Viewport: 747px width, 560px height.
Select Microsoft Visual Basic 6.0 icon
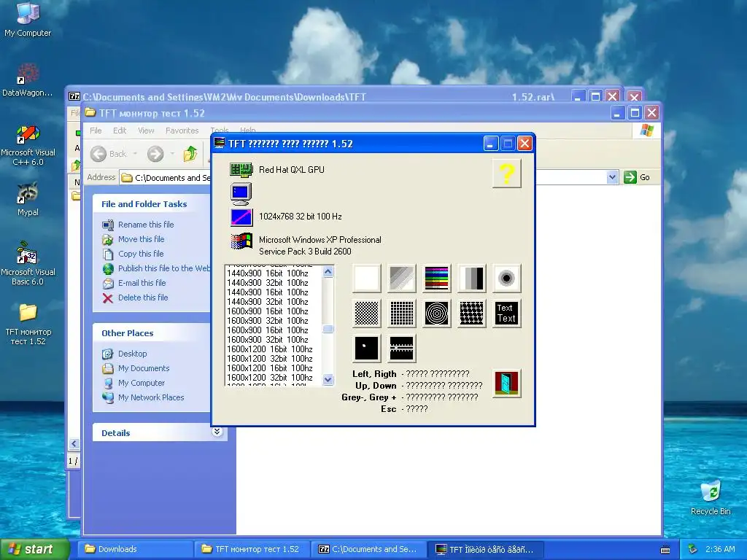click(x=28, y=263)
